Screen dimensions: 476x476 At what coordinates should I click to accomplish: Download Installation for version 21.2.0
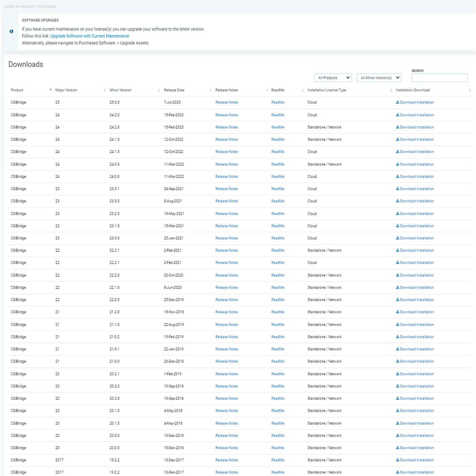[415, 311]
